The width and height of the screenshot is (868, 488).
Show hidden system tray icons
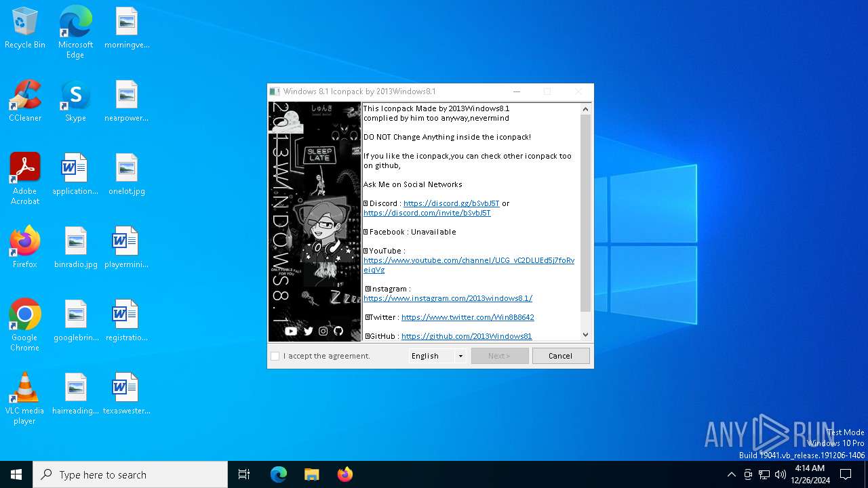point(731,474)
